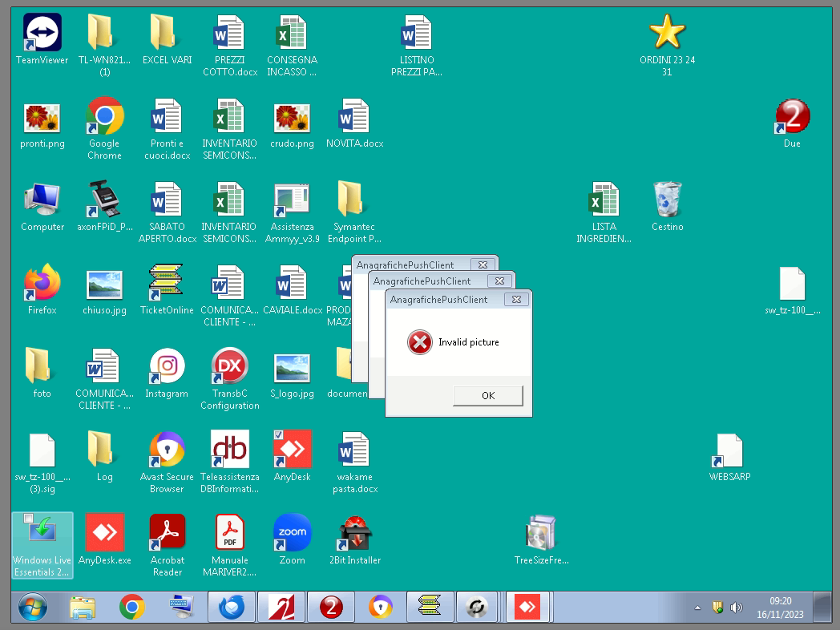
Task: Open the keyboard-and-monitor taskbar icon
Action: click(181, 608)
